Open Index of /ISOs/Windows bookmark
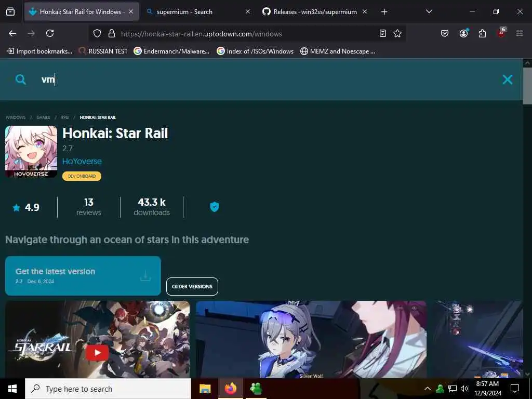 (255, 51)
